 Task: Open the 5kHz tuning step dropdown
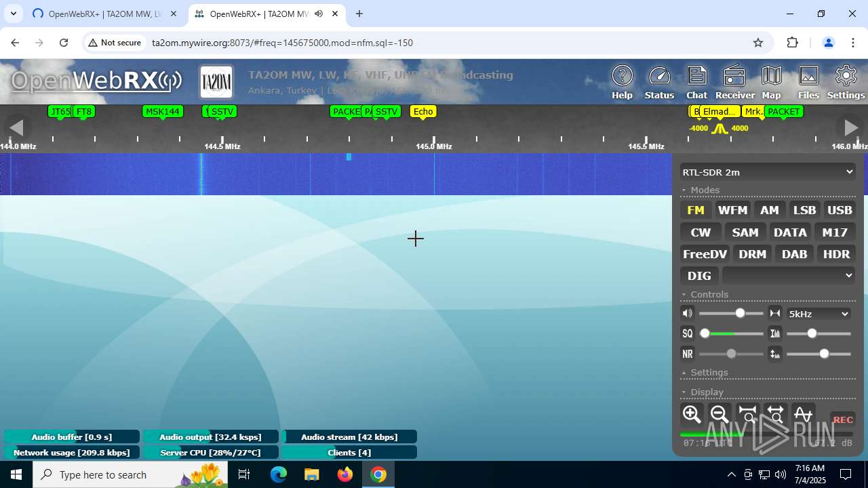818,314
